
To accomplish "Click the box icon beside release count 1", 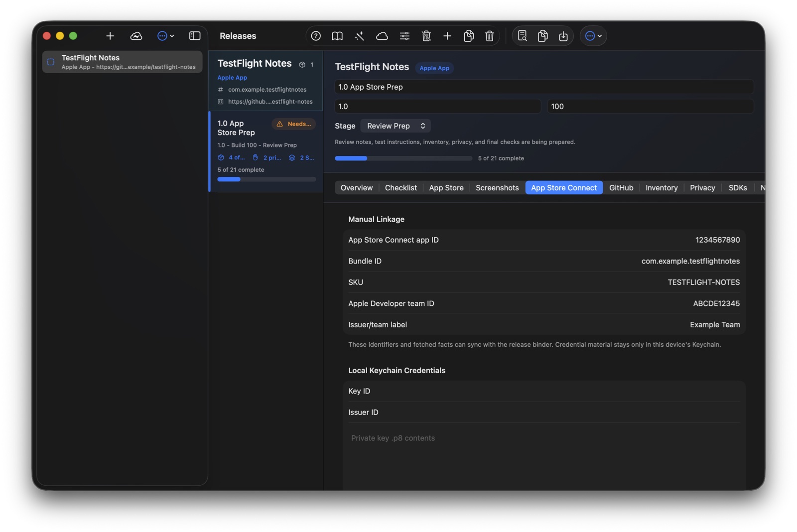I will (302, 65).
